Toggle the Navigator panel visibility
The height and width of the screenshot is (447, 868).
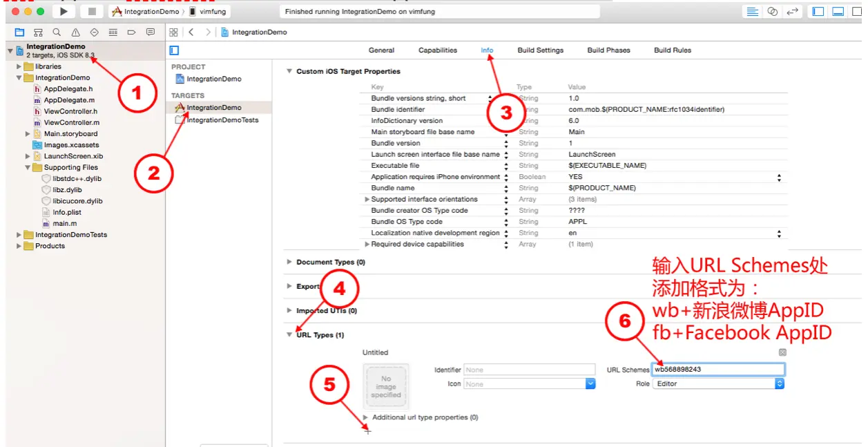[x=818, y=12]
